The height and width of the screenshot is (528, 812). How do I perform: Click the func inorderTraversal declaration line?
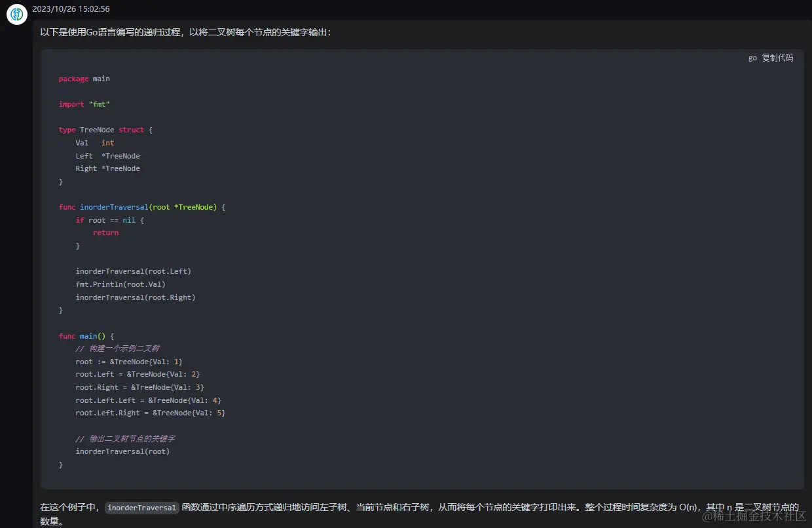[x=142, y=207]
